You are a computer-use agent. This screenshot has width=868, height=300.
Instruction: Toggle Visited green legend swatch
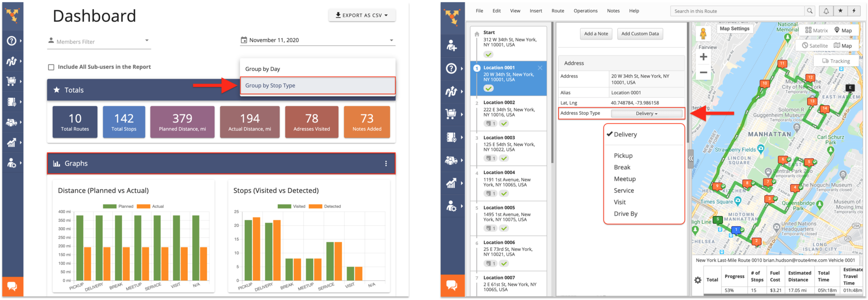(x=284, y=206)
